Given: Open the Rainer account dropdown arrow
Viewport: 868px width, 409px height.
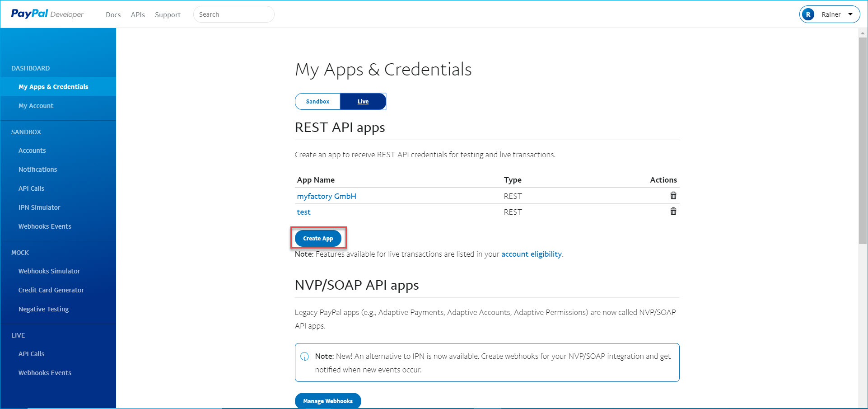Looking at the screenshot, I should coord(850,14).
